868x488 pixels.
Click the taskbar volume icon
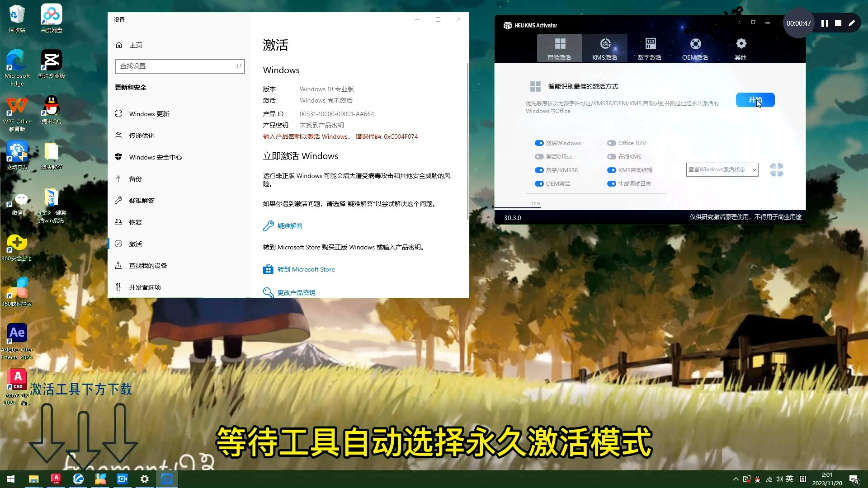tap(779, 479)
